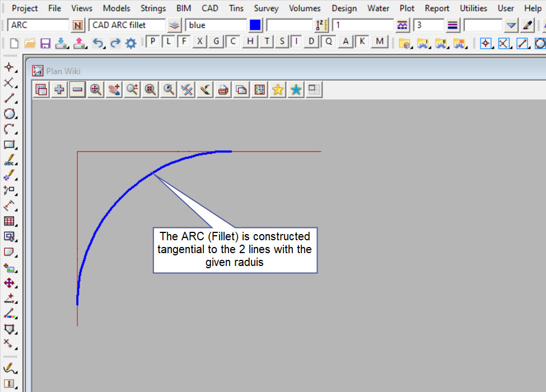Toggle the M snap button
This screenshot has width=546, height=392.
click(x=380, y=41)
